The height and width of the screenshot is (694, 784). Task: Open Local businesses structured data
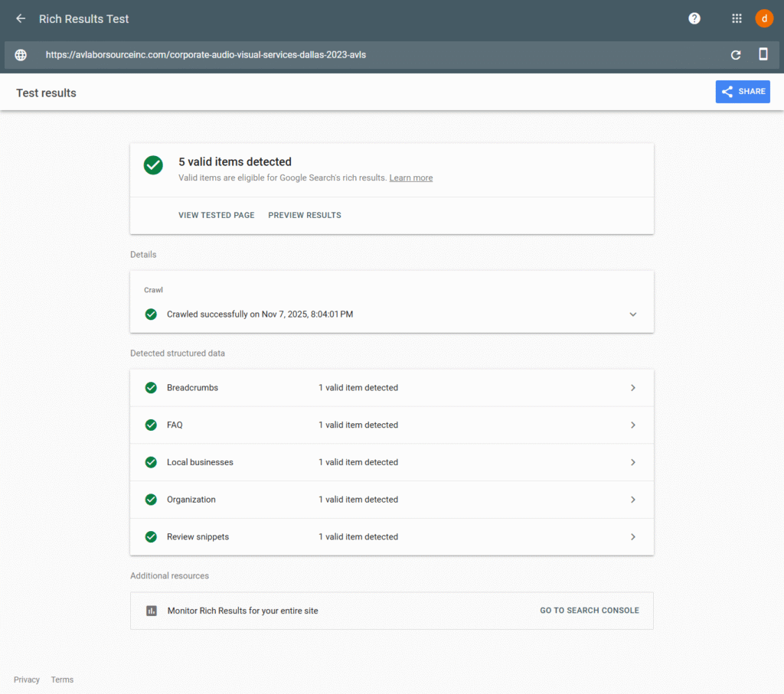click(x=200, y=462)
